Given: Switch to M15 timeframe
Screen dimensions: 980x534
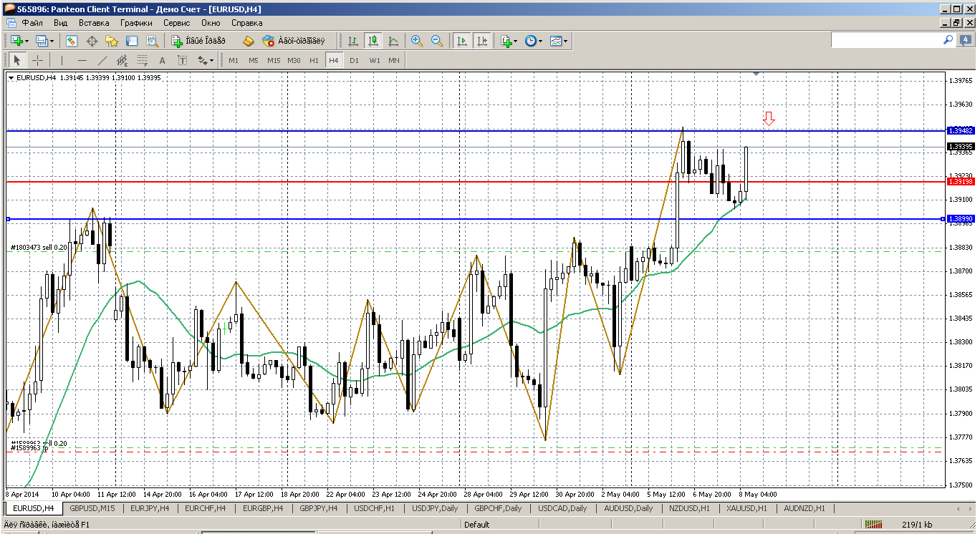Looking at the screenshot, I should [x=274, y=60].
